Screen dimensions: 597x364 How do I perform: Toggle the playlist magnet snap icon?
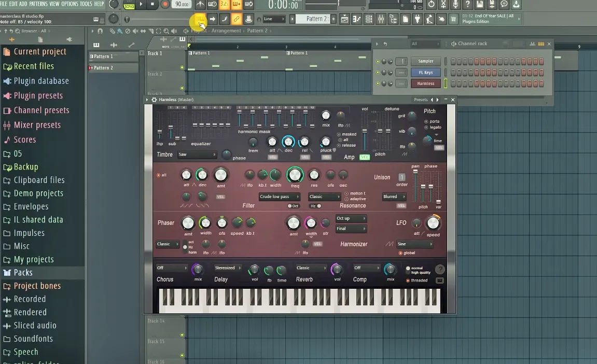coord(100,31)
